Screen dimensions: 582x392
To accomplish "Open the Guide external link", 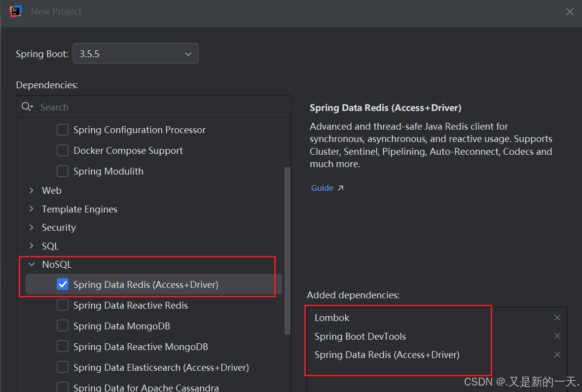I will click(327, 188).
